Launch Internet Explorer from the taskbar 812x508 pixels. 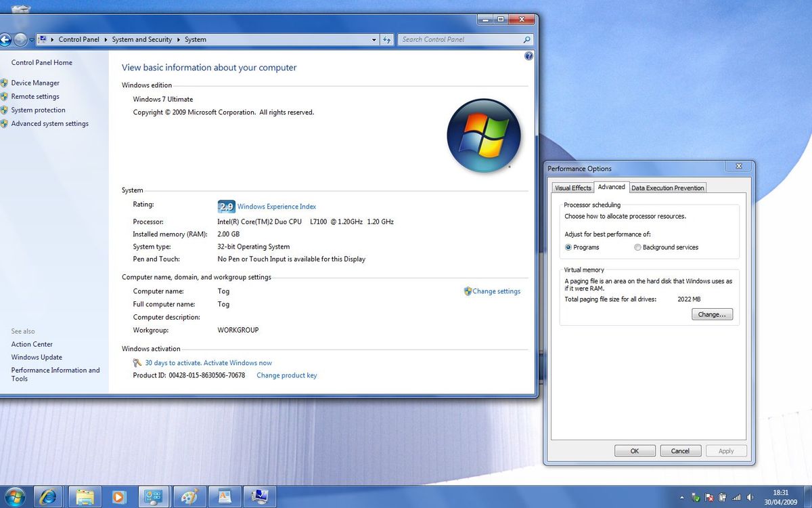click(x=47, y=496)
